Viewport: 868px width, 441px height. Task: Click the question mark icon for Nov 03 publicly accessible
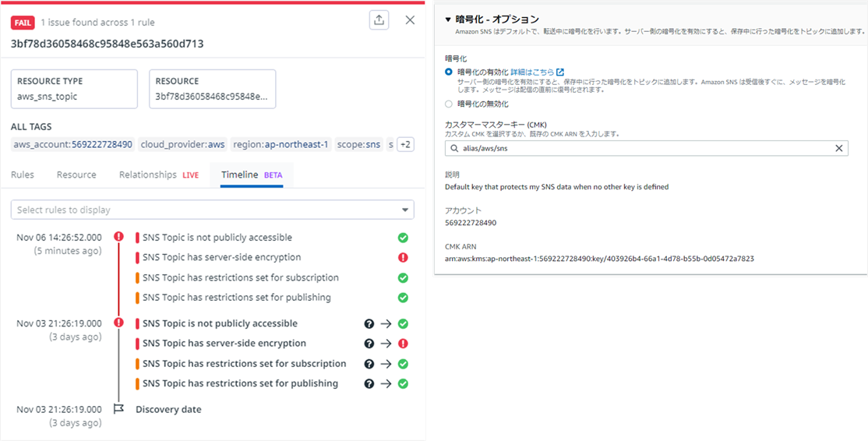click(369, 323)
